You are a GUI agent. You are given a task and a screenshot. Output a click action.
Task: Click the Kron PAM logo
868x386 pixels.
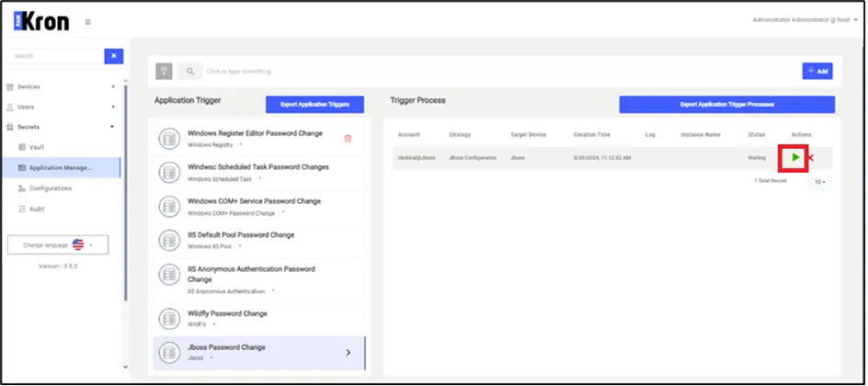click(41, 21)
